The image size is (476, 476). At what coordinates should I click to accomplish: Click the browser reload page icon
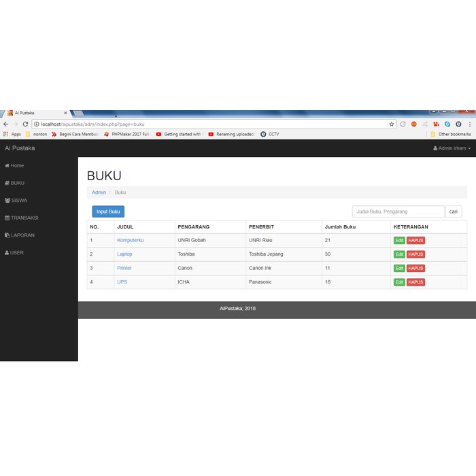click(x=26, y=124)
